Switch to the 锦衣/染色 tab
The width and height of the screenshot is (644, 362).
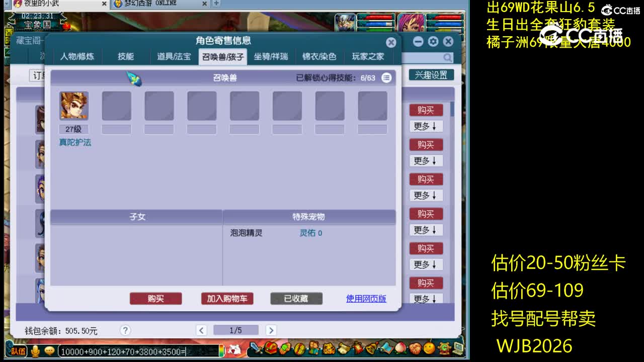[319, 57]
